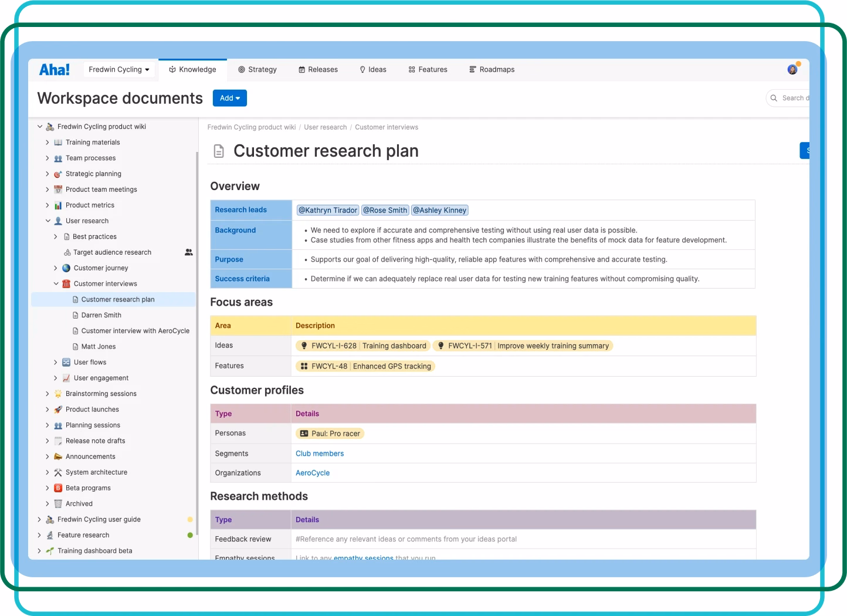Expand the Brainstorming sessions folder

[48, 394]
